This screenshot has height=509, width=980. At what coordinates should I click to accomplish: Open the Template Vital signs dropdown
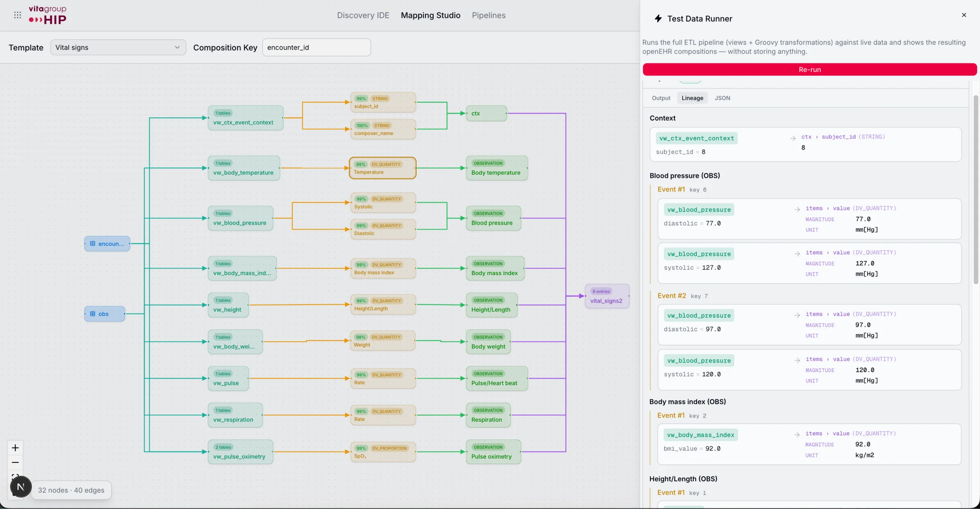point(118,47)
